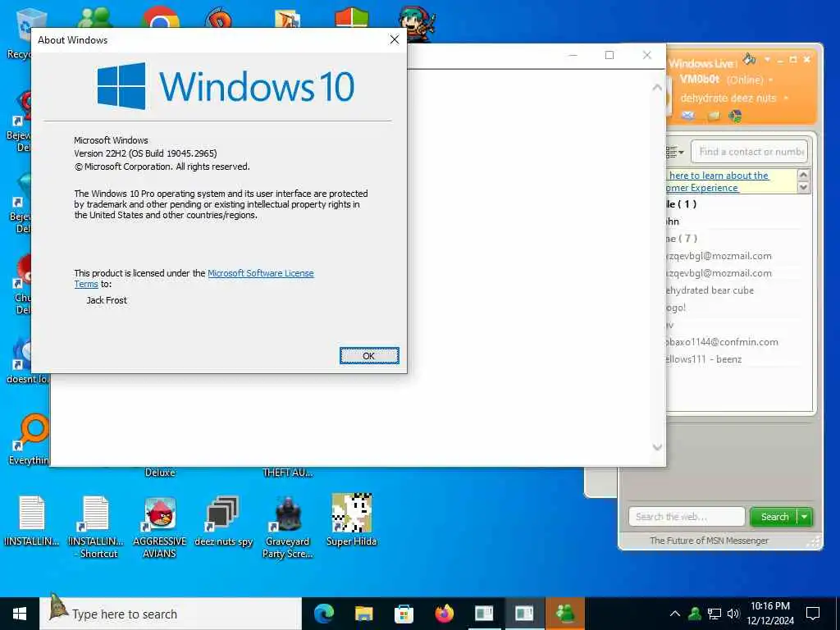
Task: Select INSTALLIN... text file desktop icon
Action: coord(32,521)
